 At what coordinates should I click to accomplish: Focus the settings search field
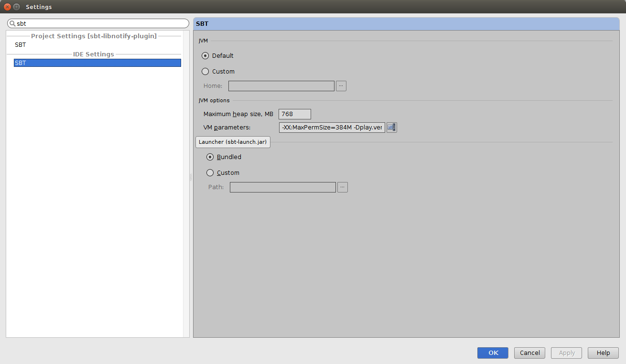[98, 23]
